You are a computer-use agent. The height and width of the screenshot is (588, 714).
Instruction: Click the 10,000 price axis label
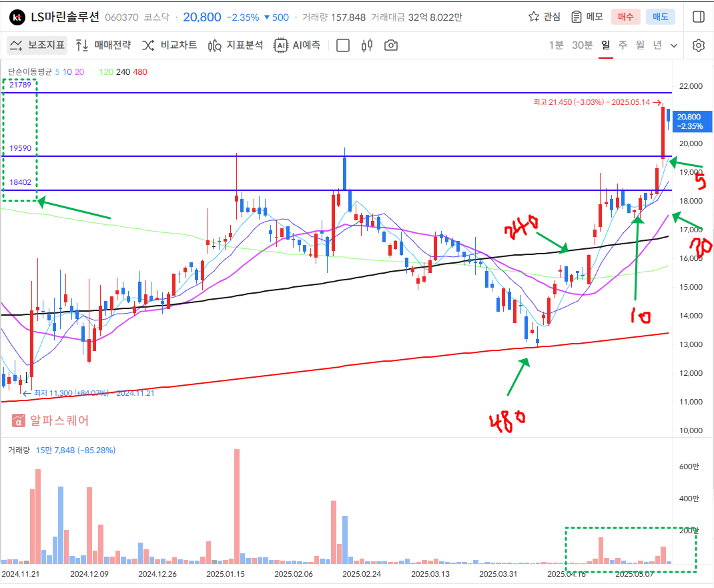click(x=691, y=430)
